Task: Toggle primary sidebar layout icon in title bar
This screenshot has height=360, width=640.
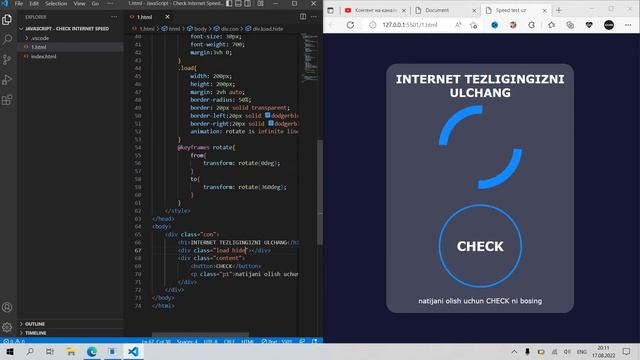Action: click(229, 4)
